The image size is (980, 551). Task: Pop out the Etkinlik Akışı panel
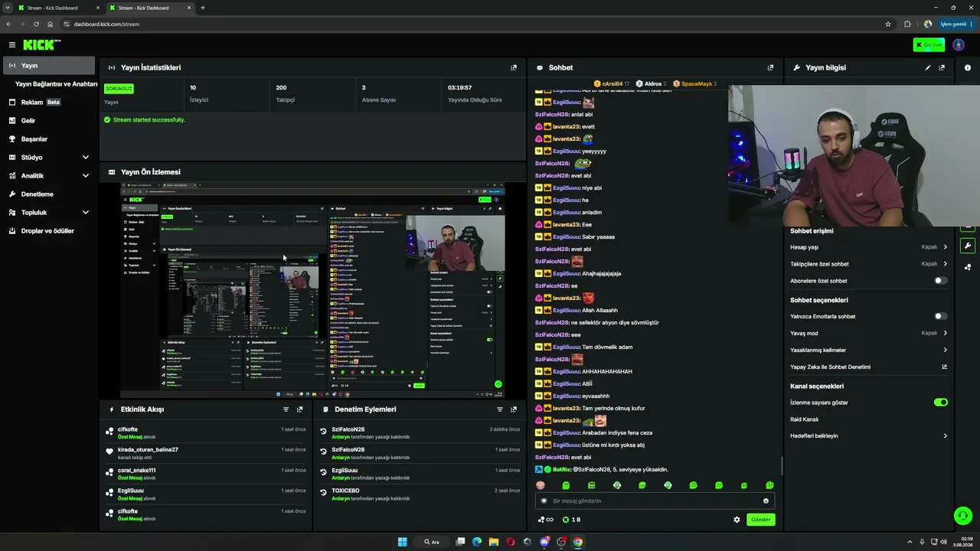[x=299, y=409]
